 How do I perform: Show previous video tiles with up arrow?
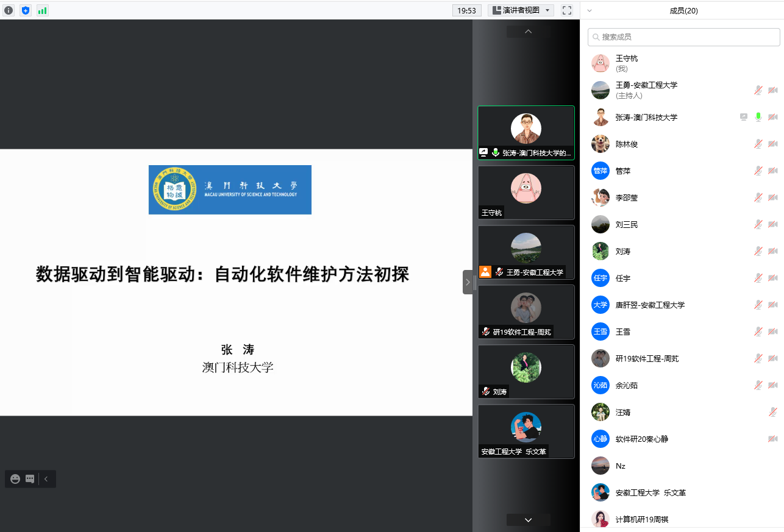pyautogui.click(x=528, y=32)
